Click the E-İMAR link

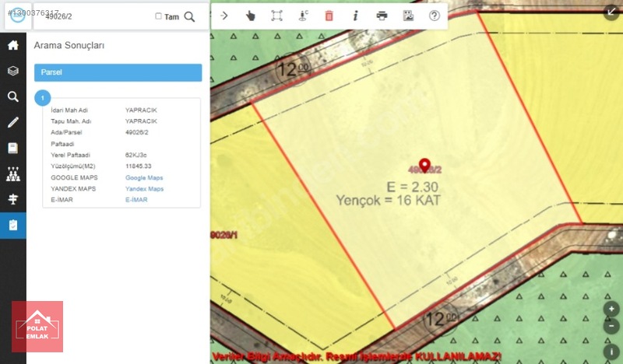[x=136, y=200]
